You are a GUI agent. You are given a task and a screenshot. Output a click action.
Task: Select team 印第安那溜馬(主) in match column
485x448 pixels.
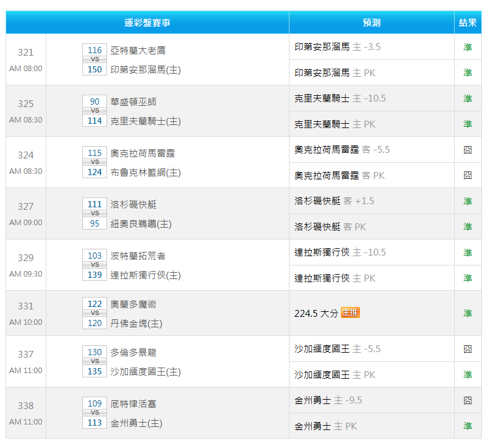click(x=145, y=69)
